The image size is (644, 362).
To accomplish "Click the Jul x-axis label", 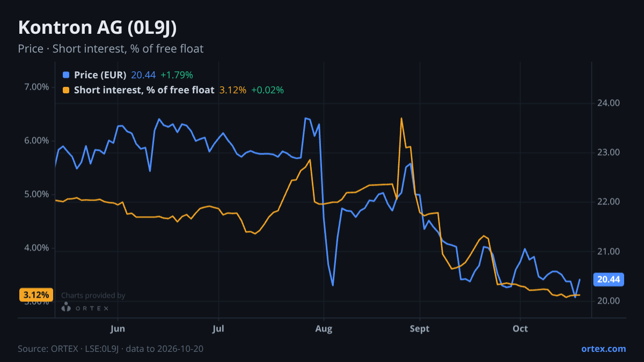I will [x=218, y=329].
